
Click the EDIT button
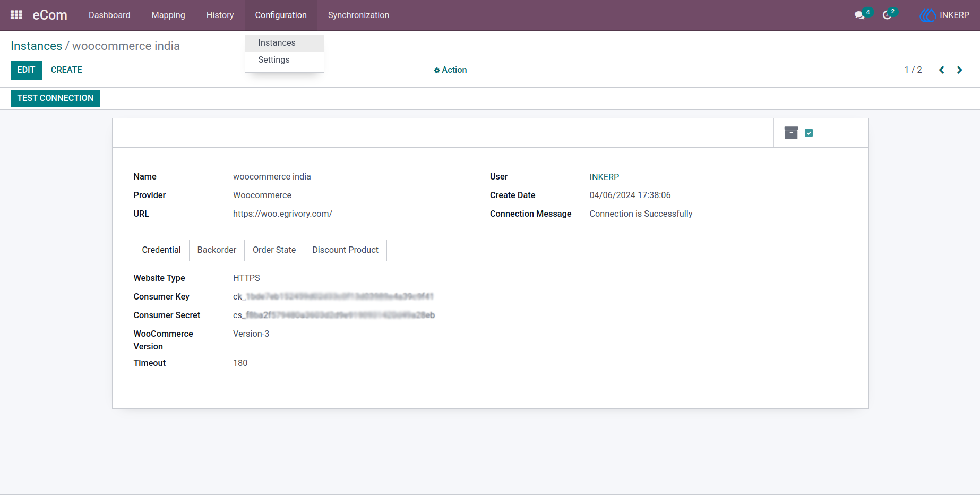click(x=26, y=70)
